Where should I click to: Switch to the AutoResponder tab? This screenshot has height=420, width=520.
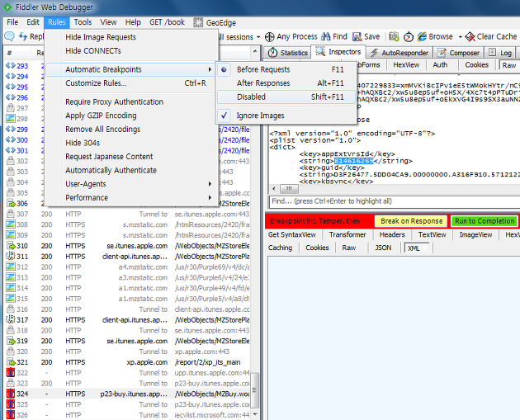[399, 52]
